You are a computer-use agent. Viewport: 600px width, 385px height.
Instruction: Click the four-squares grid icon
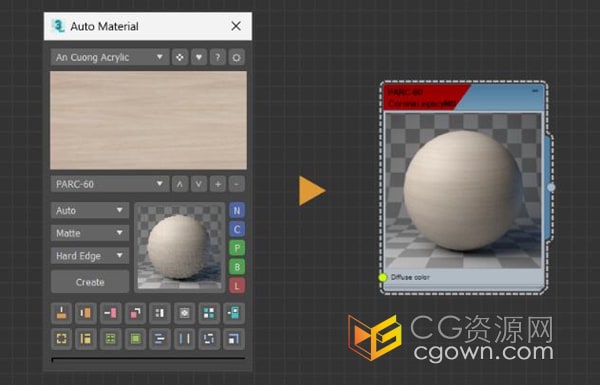pos(209,313)
